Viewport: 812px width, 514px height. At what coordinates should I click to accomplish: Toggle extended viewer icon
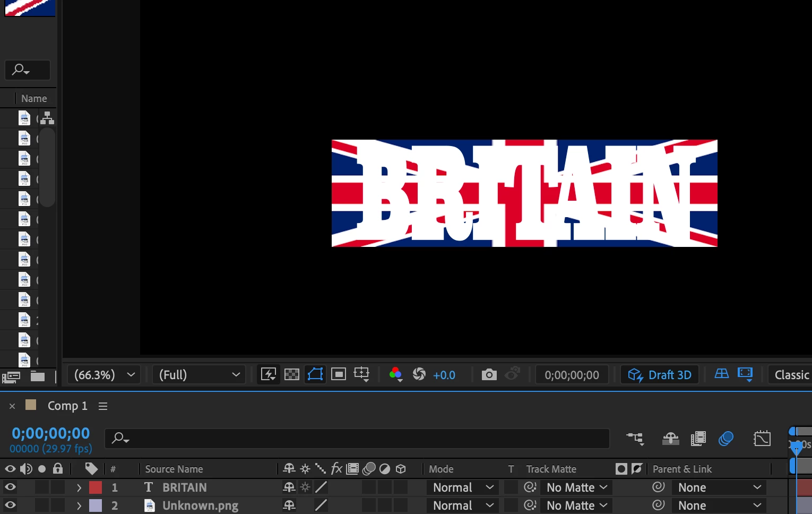point(745,374)
